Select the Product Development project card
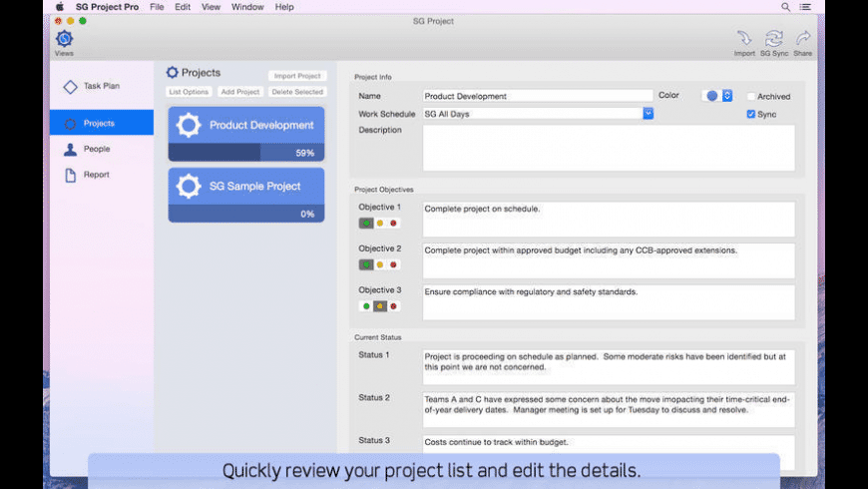868x489 pixels. [246, 134]
